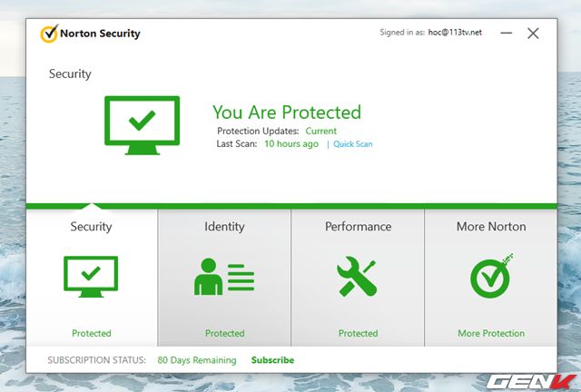Click the Current protection updates status

pyautogui.click(x=320, y=132)
